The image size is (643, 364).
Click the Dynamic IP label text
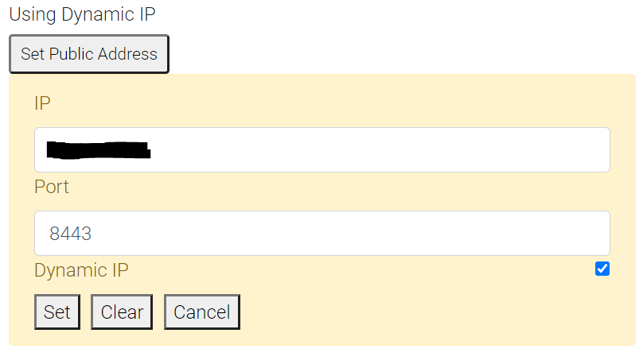click(x=81, y=270)
